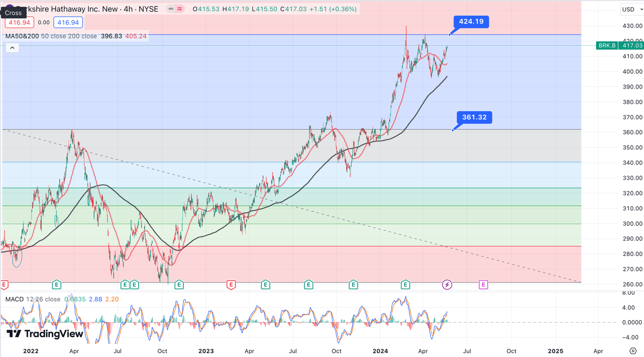The height and width of the screenshot is (357, 644).
Task: Click the close value C417.03 in the header
Action: [293, 9]
